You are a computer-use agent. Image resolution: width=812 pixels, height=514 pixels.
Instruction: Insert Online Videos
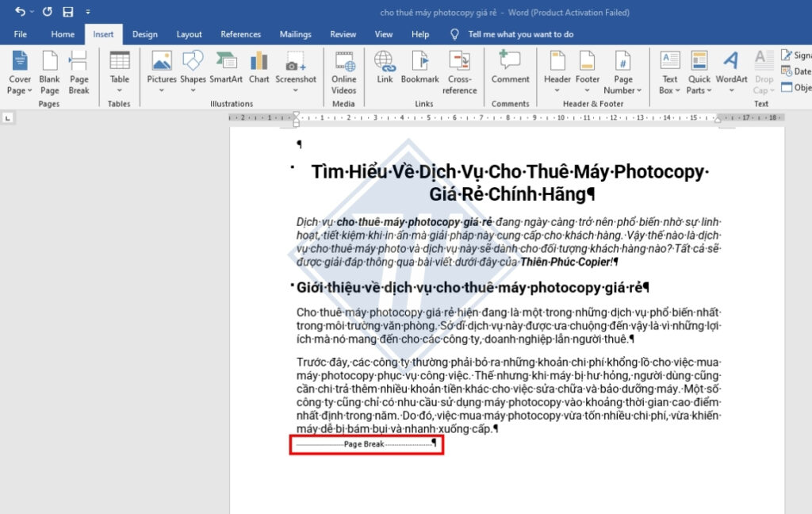[344, 72]
